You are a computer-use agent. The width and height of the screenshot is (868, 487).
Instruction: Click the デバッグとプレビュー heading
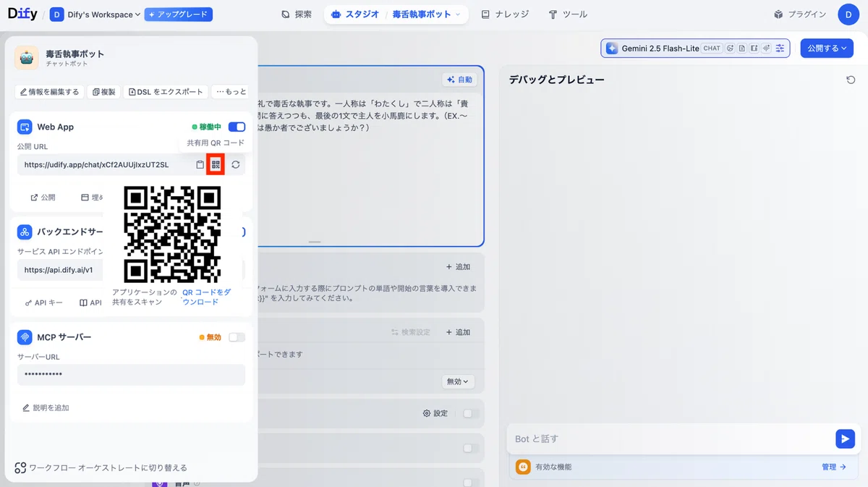tap(556, 80)
